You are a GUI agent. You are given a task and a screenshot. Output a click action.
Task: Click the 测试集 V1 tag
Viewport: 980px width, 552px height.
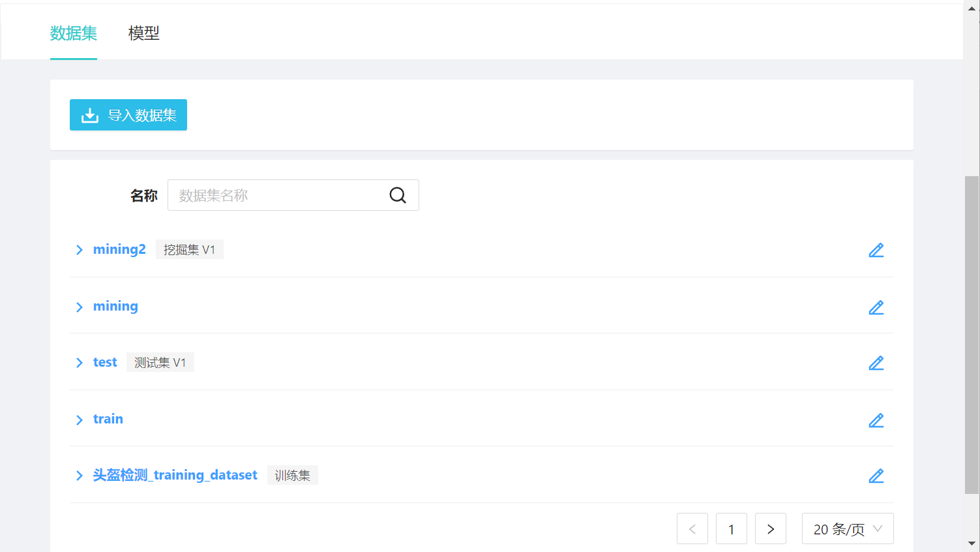coord(160,362)
